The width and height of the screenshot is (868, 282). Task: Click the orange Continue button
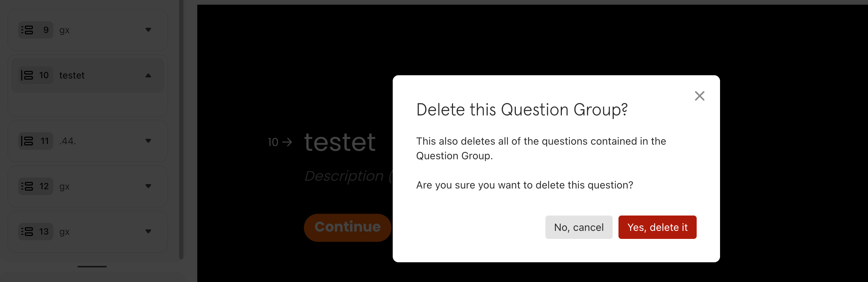pos(347,227)
